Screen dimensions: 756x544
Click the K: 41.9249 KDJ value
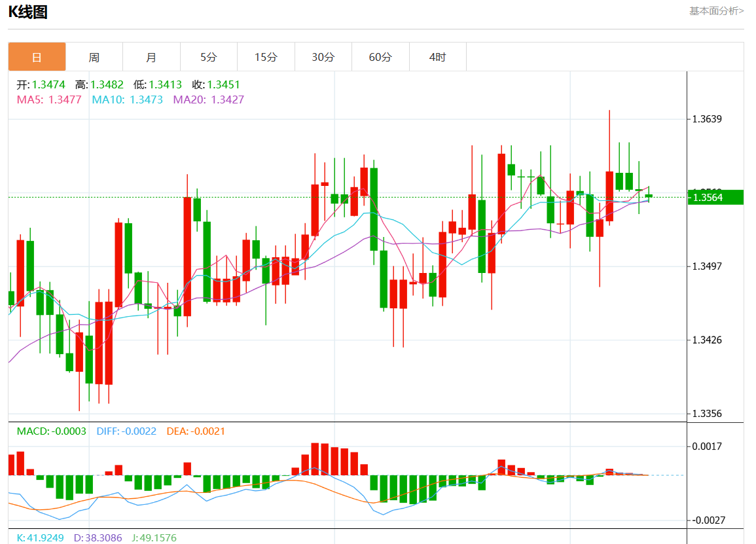(x=40, y=537)
